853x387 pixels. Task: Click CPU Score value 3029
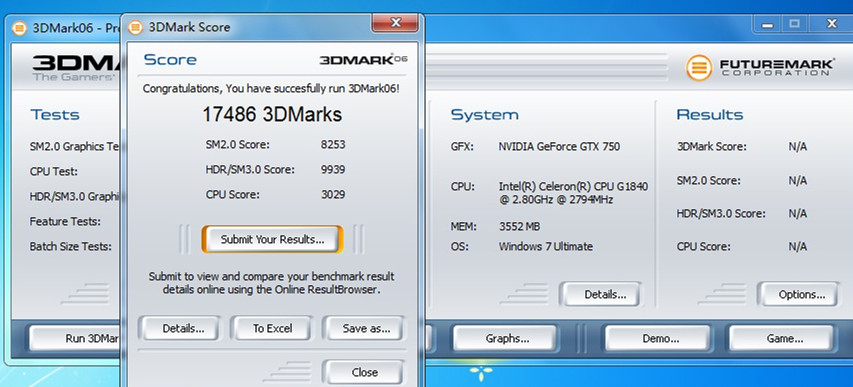click(333, 194)
